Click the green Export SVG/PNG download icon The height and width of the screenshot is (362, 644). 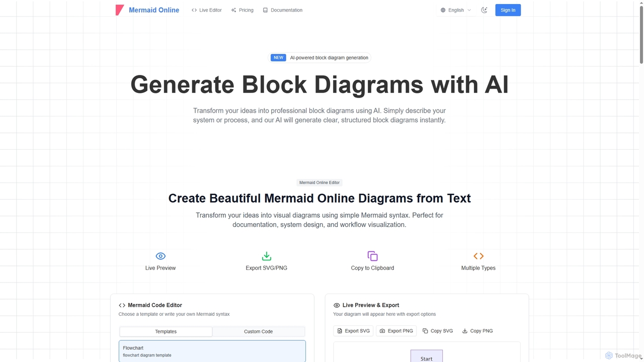(267, 256)
